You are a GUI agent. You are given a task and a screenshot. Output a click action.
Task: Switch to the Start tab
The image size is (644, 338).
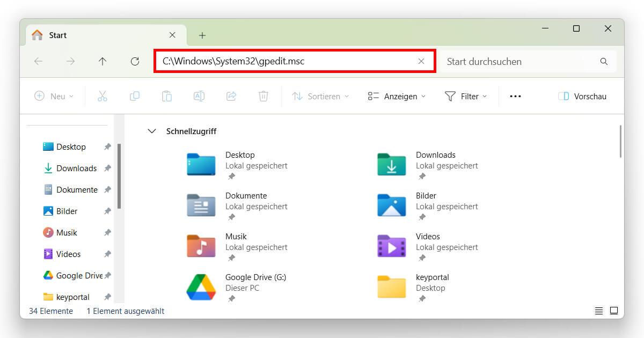[x=57, y=35]
